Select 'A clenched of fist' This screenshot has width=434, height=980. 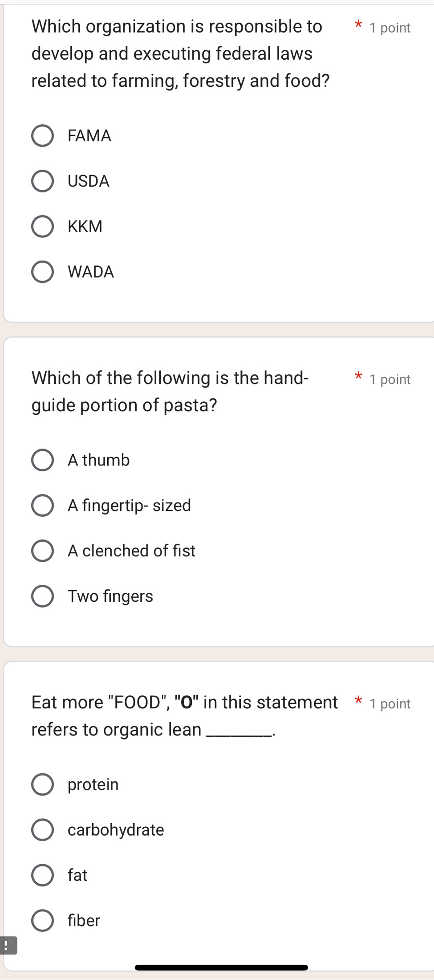click(x=42, y=551)
